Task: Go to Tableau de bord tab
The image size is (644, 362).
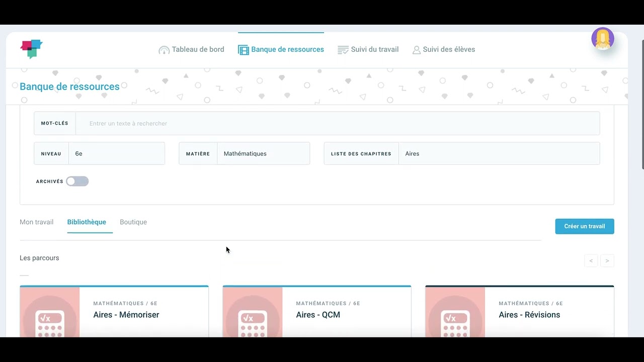Action: (192, 49)
